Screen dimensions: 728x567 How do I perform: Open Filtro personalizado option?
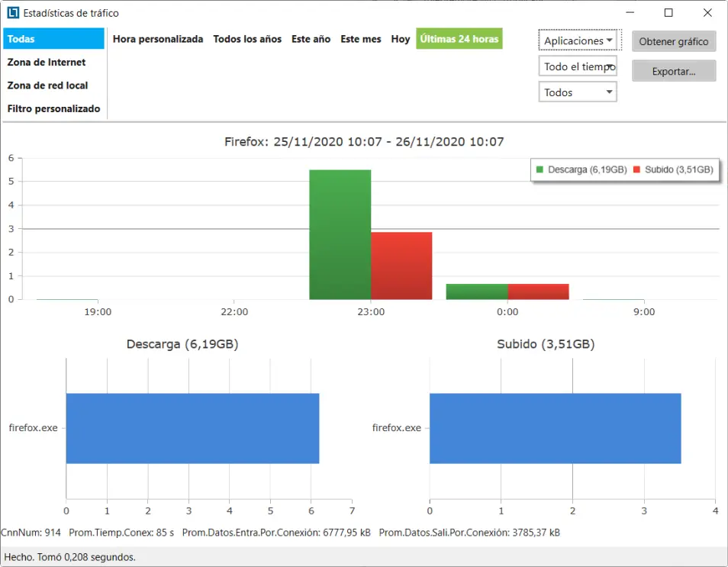tap(54, 108)
